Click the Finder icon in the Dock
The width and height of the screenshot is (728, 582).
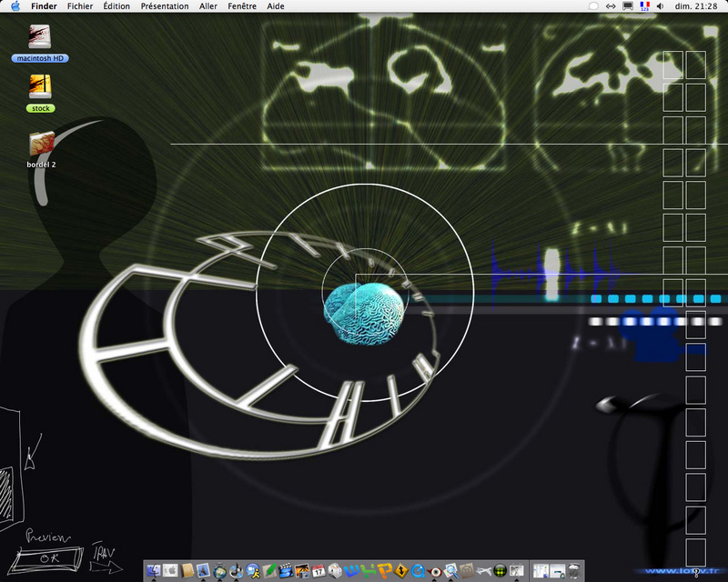click(154, 570)
